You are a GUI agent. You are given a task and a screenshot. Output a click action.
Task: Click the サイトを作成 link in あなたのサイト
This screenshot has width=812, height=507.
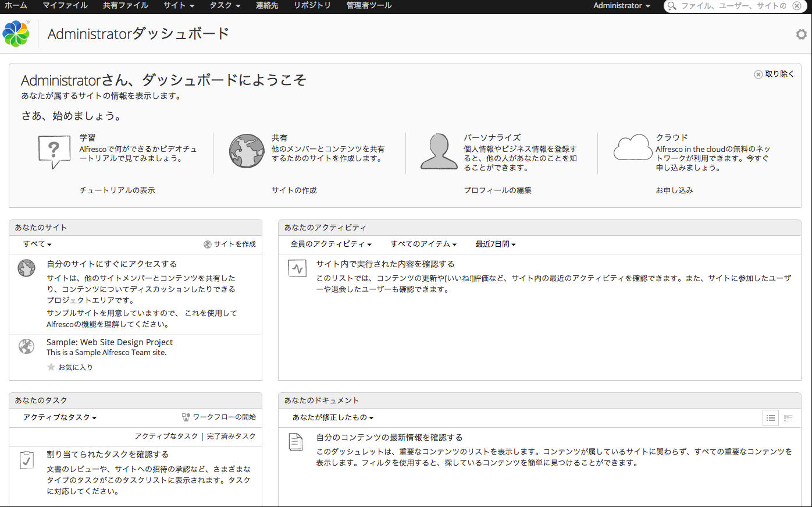tap(235, 244)
